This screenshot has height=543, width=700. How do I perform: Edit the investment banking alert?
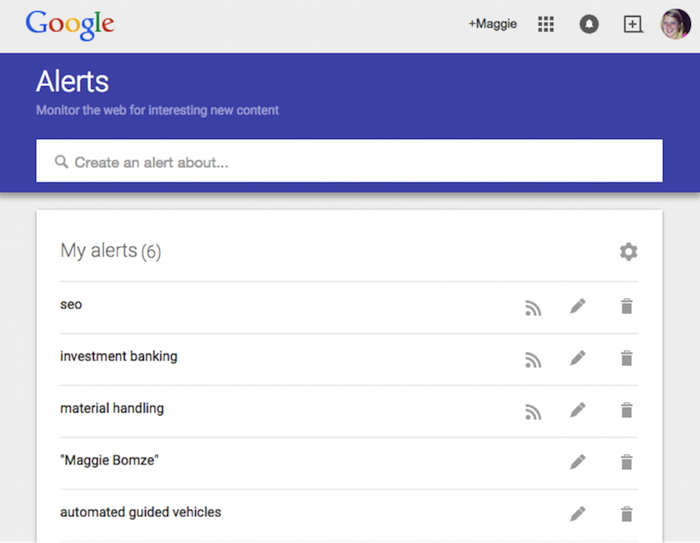click(x=577, y=358)
